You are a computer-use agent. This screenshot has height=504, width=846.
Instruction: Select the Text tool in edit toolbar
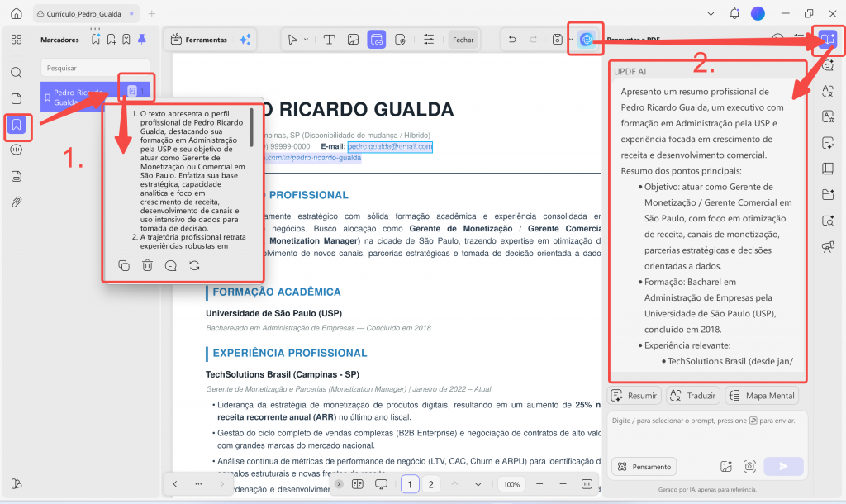click(x=329, y=40)
